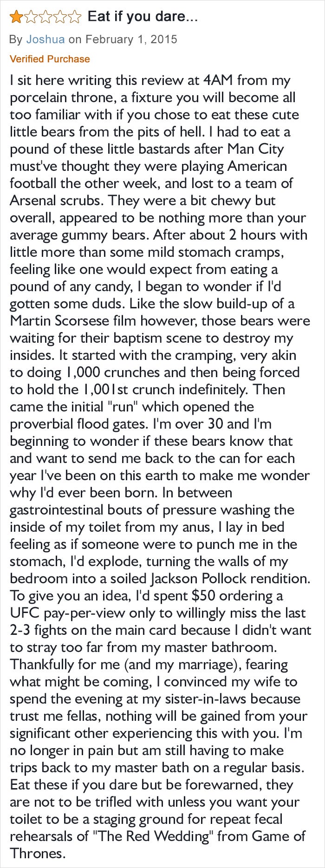Open the reviewer profile link Joshua
Viewport: 325px width, 868px height.
[x=45, y=39]
